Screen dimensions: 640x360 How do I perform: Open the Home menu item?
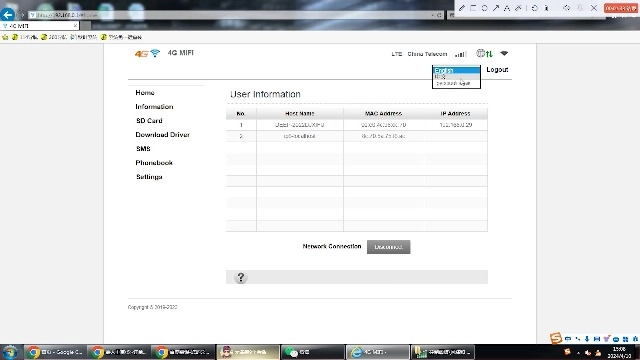click(x=145, y=93)
